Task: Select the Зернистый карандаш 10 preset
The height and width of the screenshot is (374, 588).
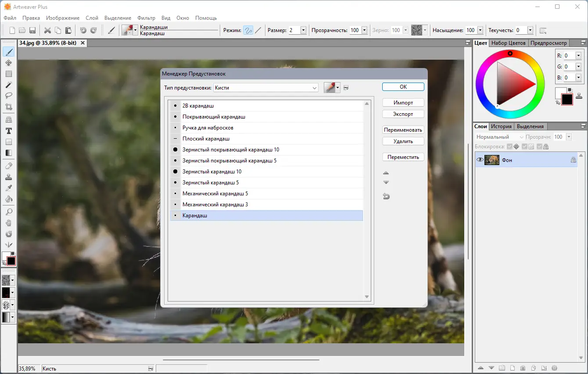Action: (215, 171)
